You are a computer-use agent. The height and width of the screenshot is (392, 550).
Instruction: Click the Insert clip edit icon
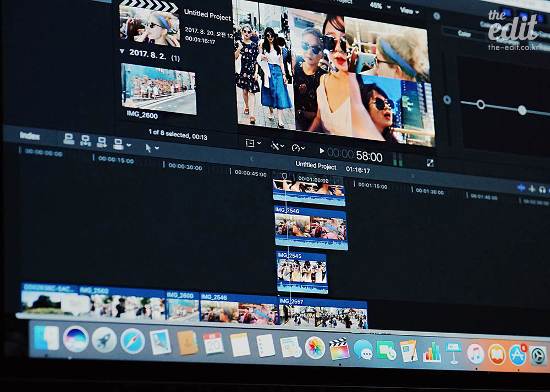click(x=85, y=141)
